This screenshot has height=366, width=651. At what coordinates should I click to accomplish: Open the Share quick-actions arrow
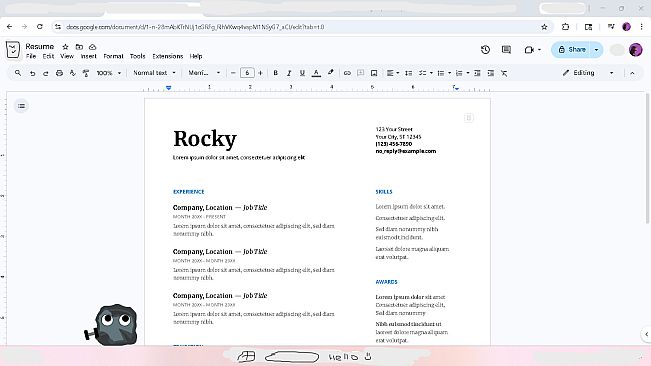597,49
